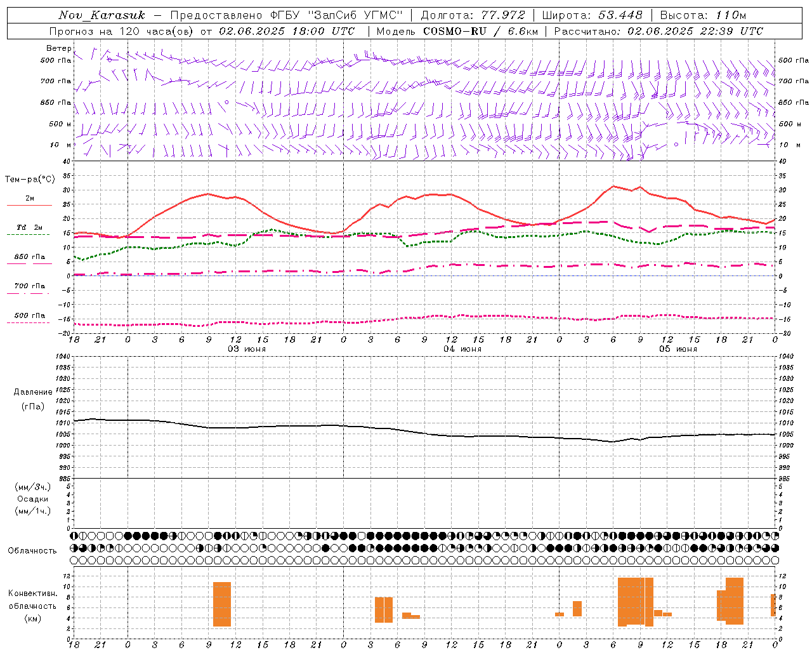Click the 2м line sample in temperature legend
The width and height of the screenshot is (812, 650).
point(29,205)
